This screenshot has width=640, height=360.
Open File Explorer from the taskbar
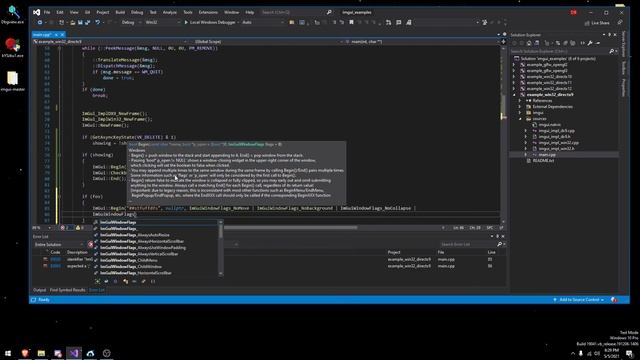pos(41,353)
